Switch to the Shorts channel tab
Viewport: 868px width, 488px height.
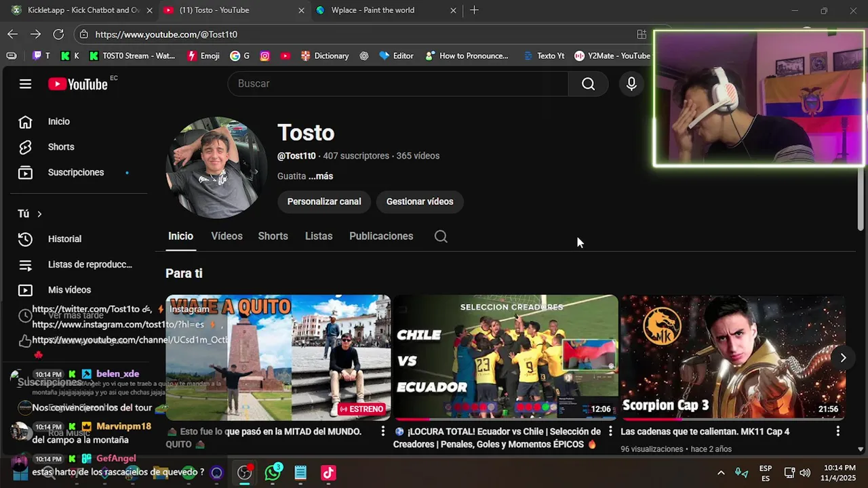[273, 237]
